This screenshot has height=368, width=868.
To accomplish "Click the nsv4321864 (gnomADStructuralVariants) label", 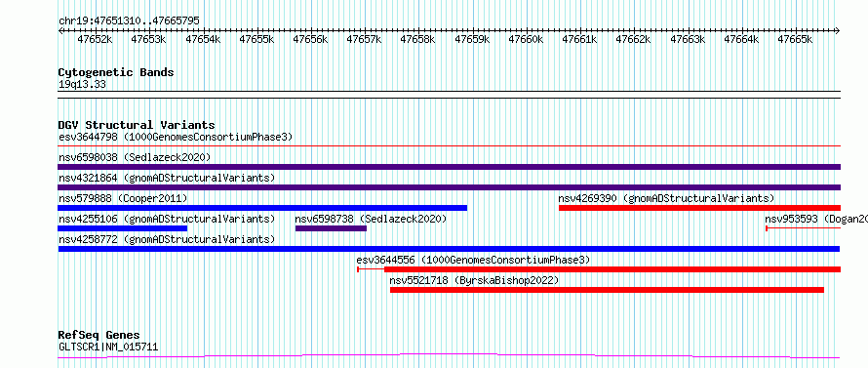I will pos(167,178).
